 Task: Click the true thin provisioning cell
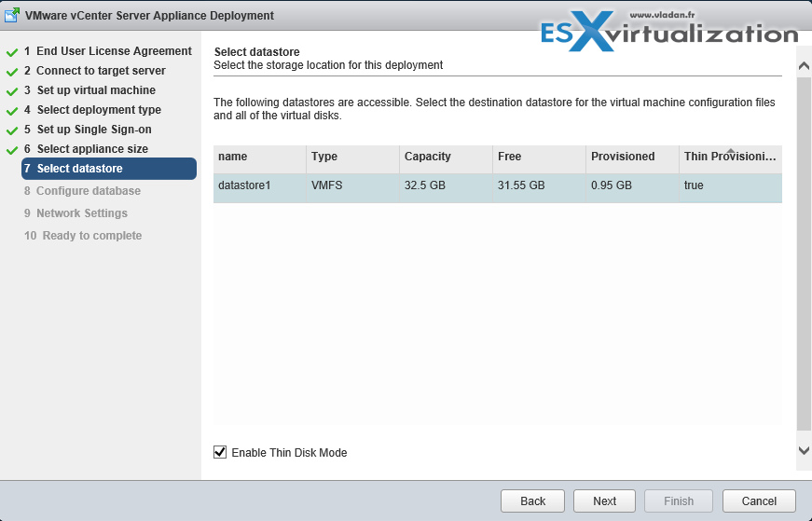pos(731,188)
